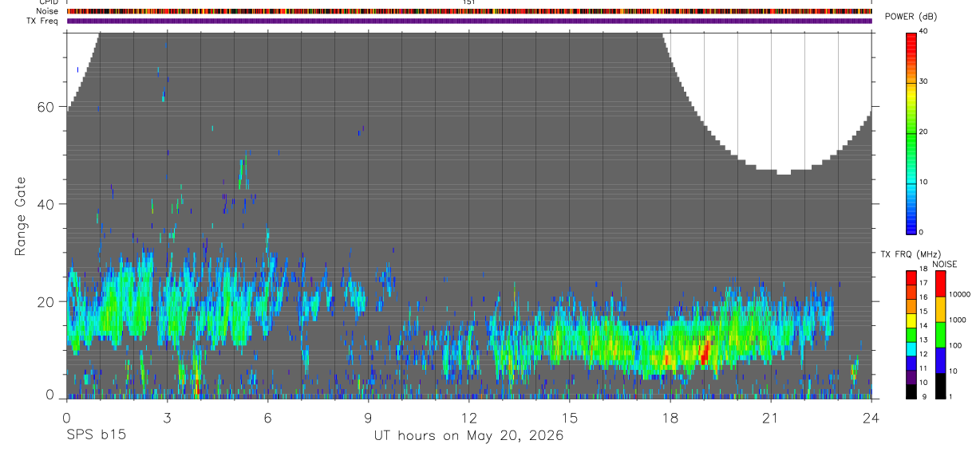Screen dimensions: 980x452
Task: Click the Noise strip above the plot
Action: (x=469, y=11)
